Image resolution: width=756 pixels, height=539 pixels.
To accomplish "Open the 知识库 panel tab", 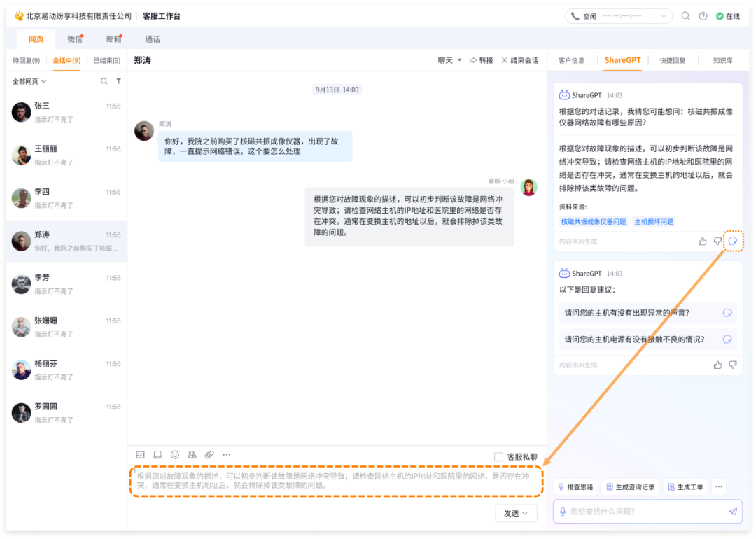I will pyautogui.click(x=722, y=60).
